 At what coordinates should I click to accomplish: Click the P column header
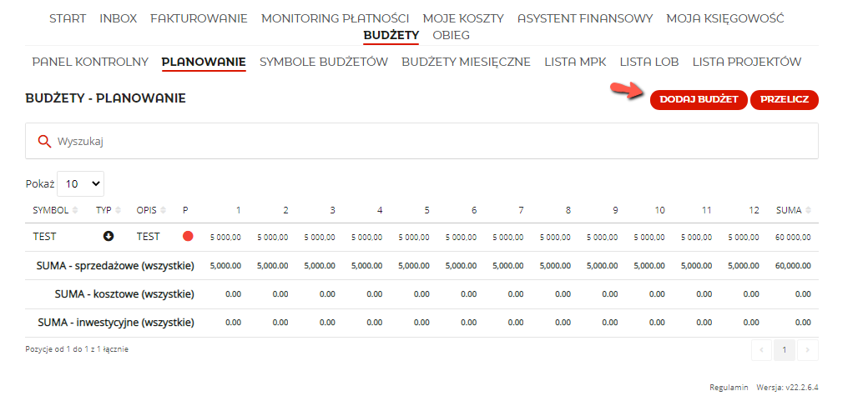click(185, 210)
